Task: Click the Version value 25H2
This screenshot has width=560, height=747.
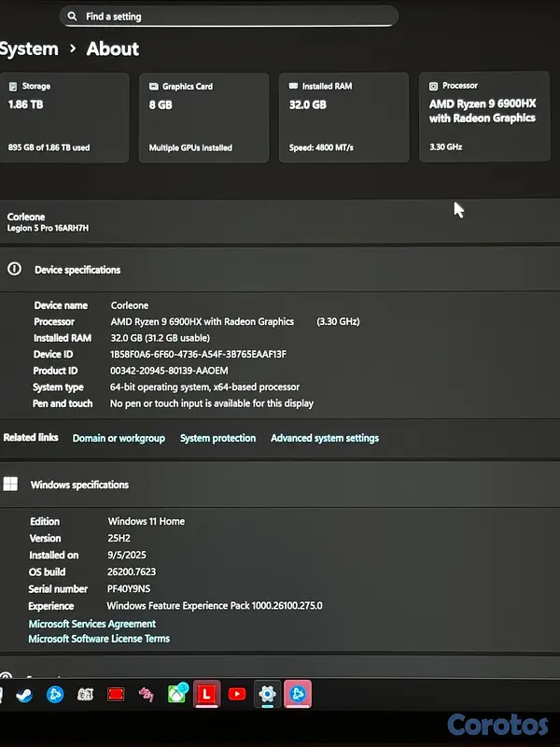Action: (x=119, y=538)
